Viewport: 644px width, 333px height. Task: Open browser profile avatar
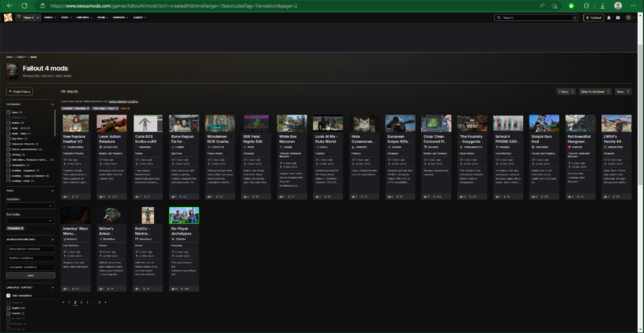point(618,6)
